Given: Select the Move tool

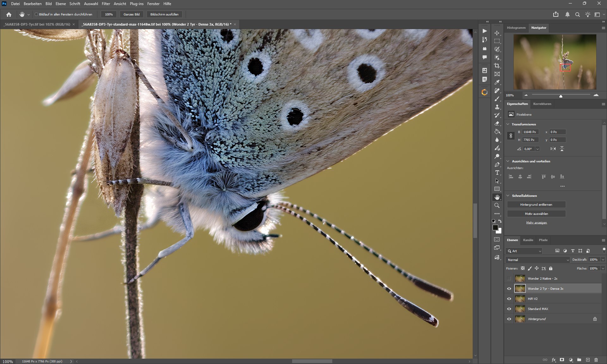Looking at the screenshot, I should click(497, 33).
